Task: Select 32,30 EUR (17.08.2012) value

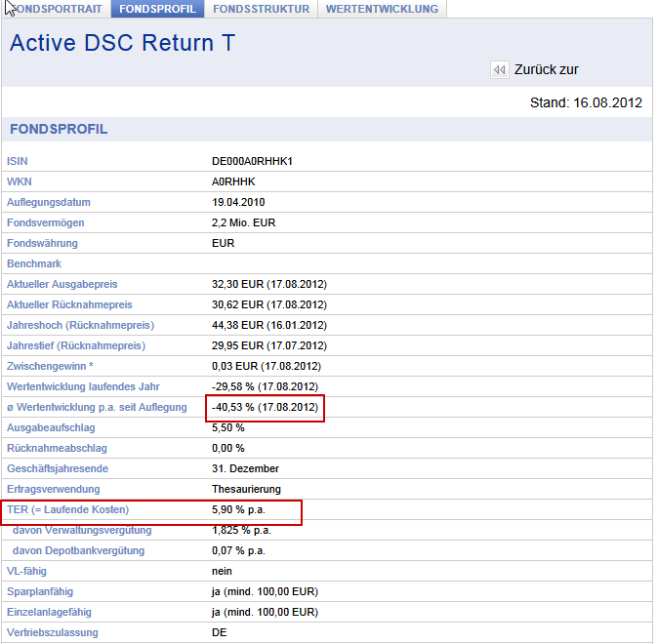Action: pyautogui.click(x=269, y=284)
